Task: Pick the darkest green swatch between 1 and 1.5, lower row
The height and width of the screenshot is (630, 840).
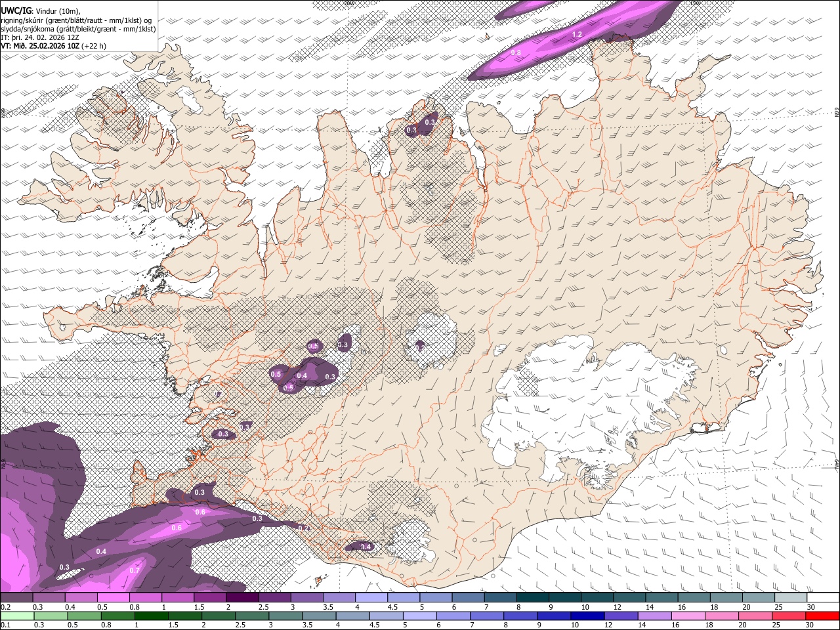Action: [151, 616]
